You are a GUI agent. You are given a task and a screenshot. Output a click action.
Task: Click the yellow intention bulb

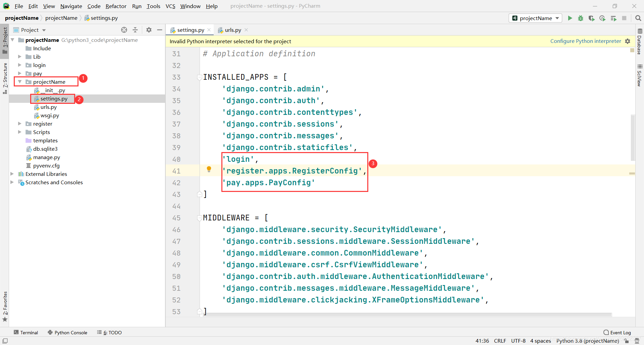[209, 169]
